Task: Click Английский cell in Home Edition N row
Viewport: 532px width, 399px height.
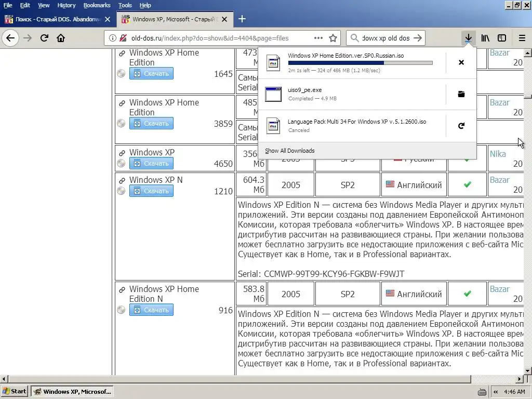Action: (x=414, y=294)
